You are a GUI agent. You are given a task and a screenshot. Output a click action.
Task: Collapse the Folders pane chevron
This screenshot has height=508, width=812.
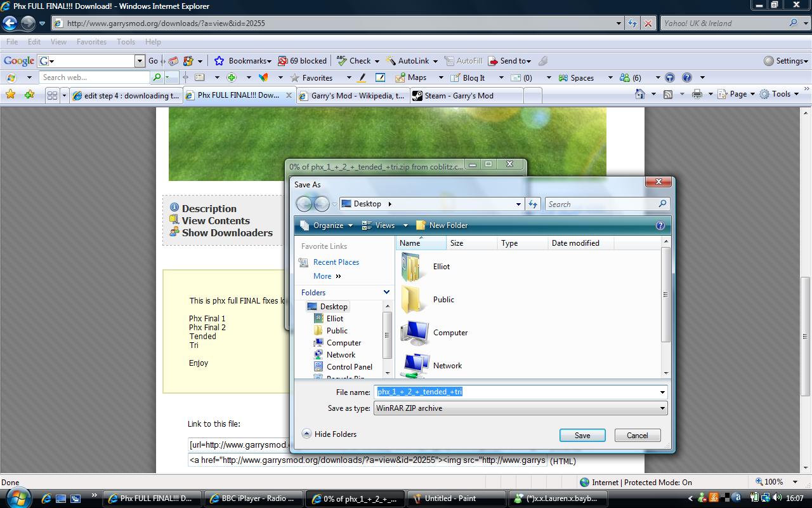click(386, 292)
